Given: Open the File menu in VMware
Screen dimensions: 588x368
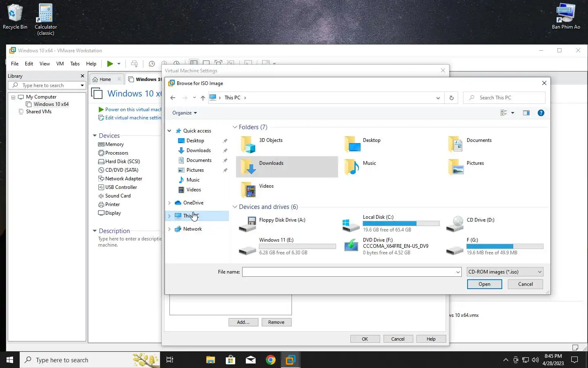Looking at the screenshot, I should [x=15, y=64].
